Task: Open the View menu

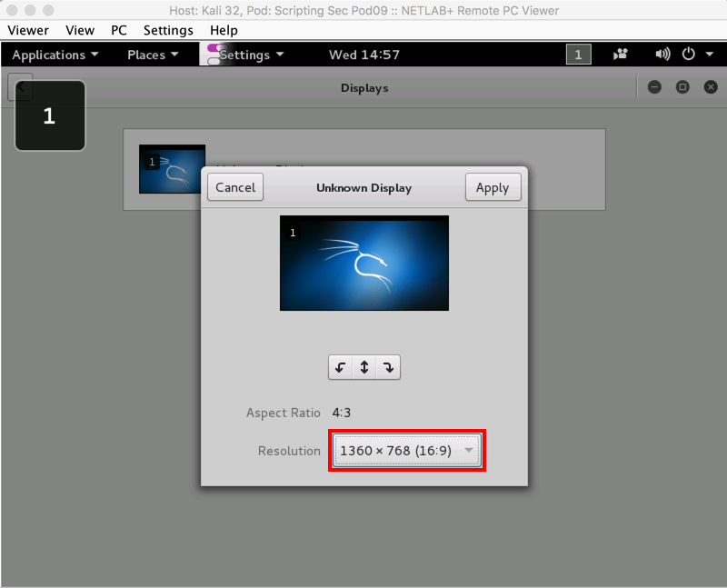Action: [80, 30]
